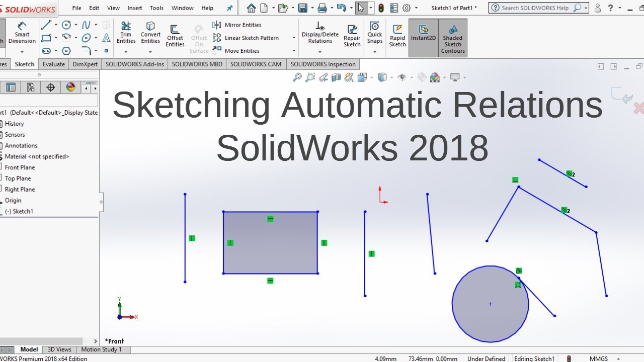The height and width of the screenshot is (362, 644).
Task: Open the Edit Appearance color ball
Action: tap(435, 77)
